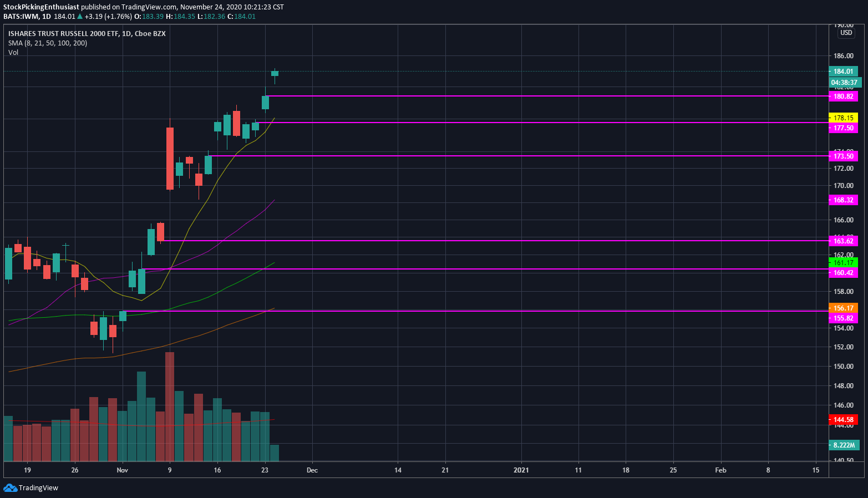
Task: Click the TradingView wordmark at bottom left
Action: 38,488
